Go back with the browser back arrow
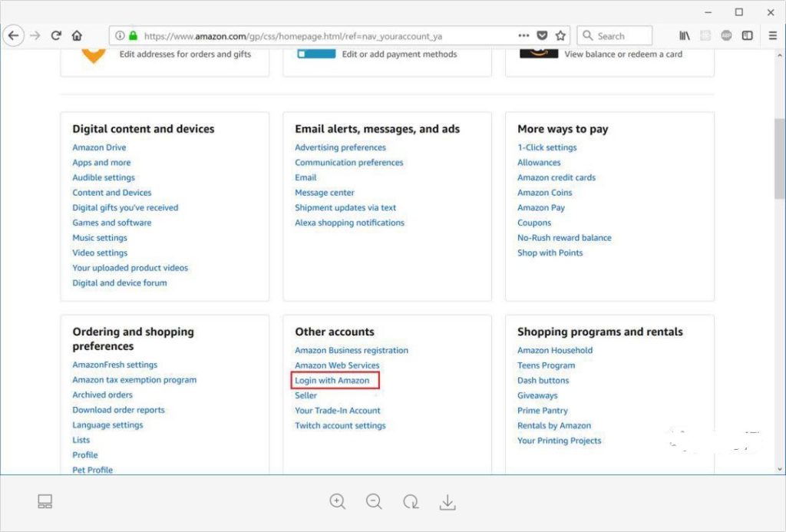This screenshot has height=532, width=786. coord(14,35)
